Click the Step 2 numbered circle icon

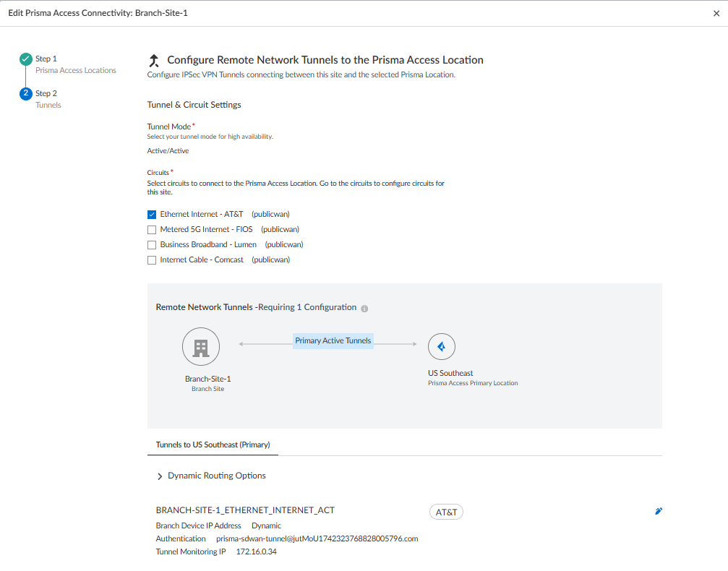(26, 94)
